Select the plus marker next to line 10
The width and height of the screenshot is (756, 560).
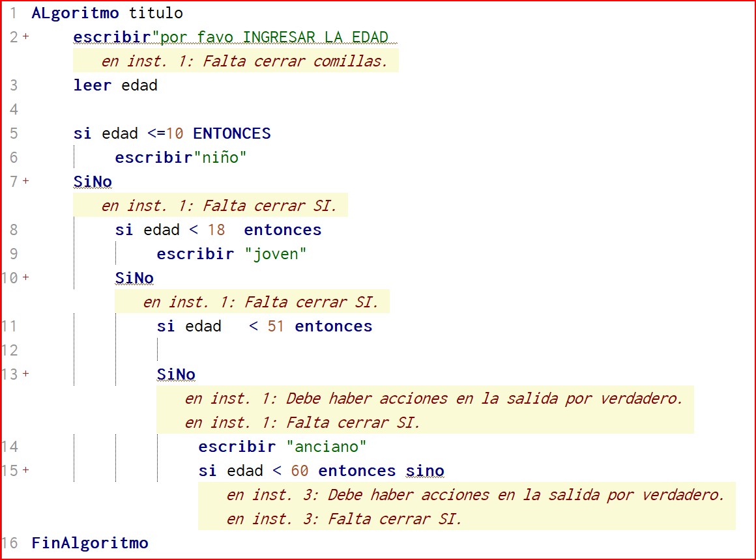[x=26, y=277]
